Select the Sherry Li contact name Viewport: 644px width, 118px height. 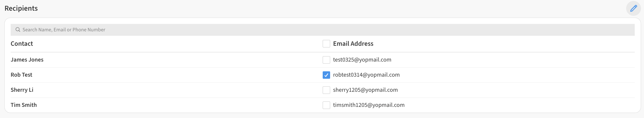(22, 90)
